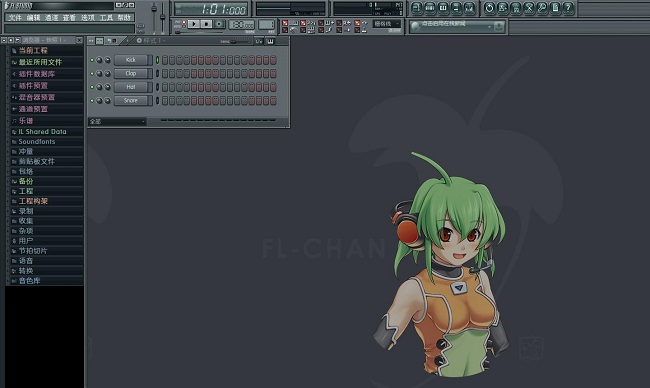The image size is (650, 388).
Task: Click the tempo display field
Action: 242,24
